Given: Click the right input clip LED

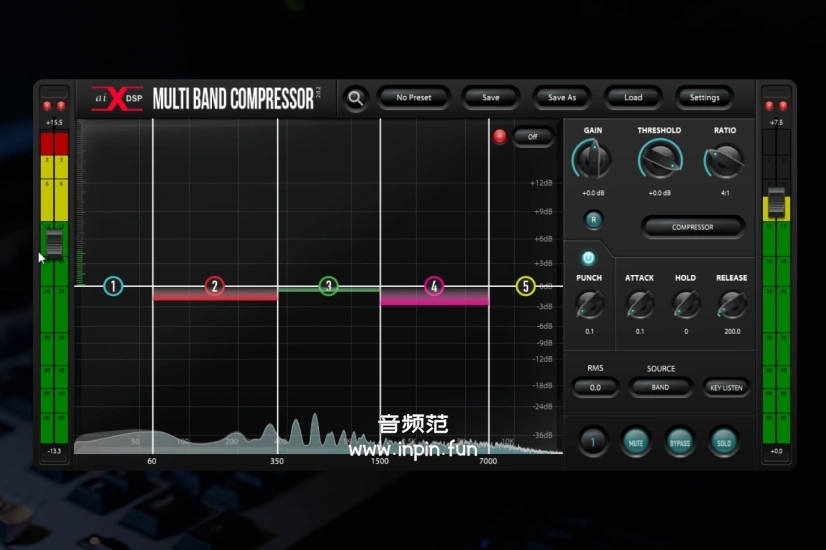Looking at the screenshot, I should [x=61, y=106].
